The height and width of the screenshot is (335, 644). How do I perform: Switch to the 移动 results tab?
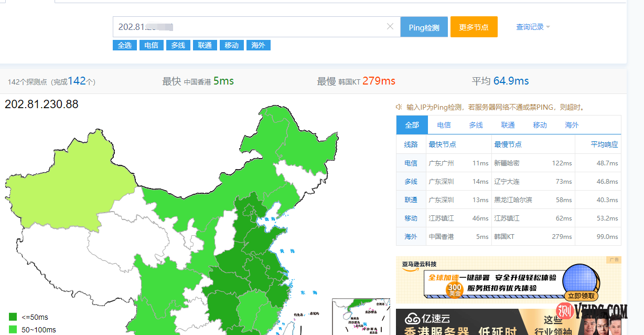(540, 125)
